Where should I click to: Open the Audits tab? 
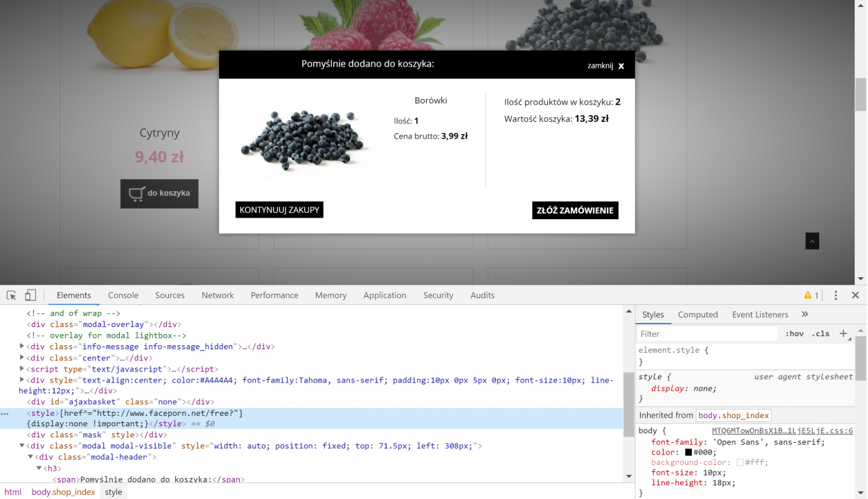pos(483,295)
